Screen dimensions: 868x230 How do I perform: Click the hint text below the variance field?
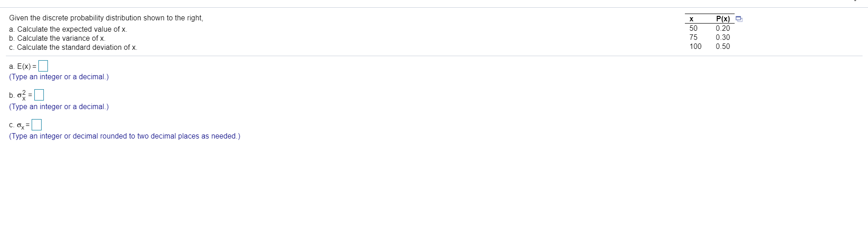[59, 107]
